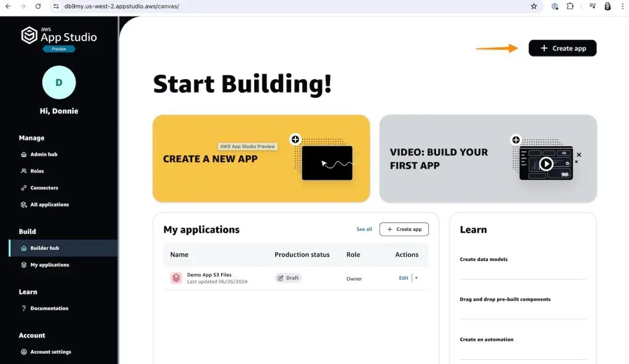This screenshot has width=629, height=364.
Task: Open Admin hub in the sidebar
Action: coord(44,155)
